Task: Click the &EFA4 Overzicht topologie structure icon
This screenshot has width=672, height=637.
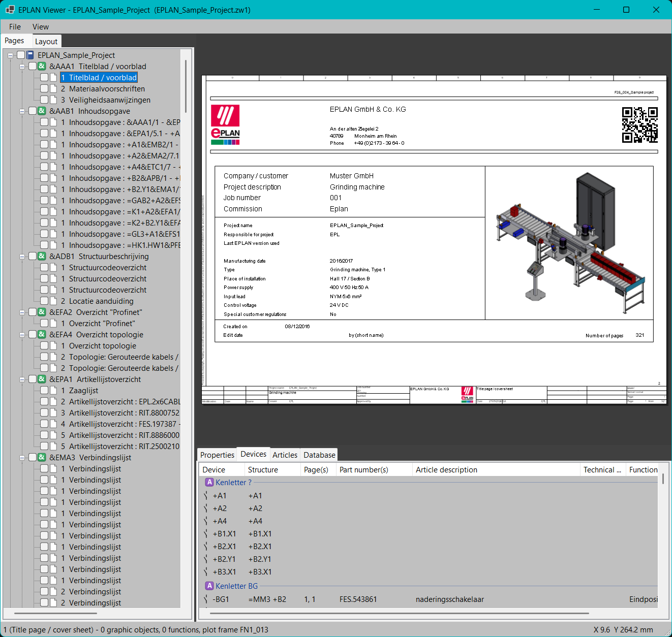Action: click(42, 334)
